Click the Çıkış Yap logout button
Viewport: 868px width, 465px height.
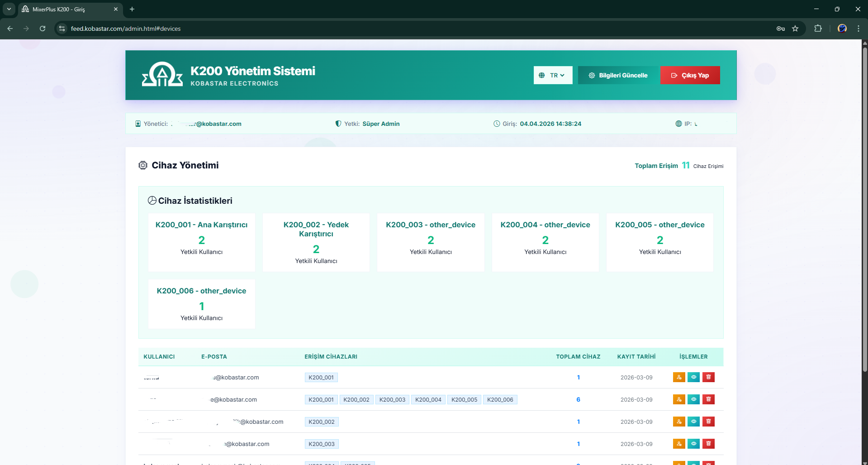690,75
